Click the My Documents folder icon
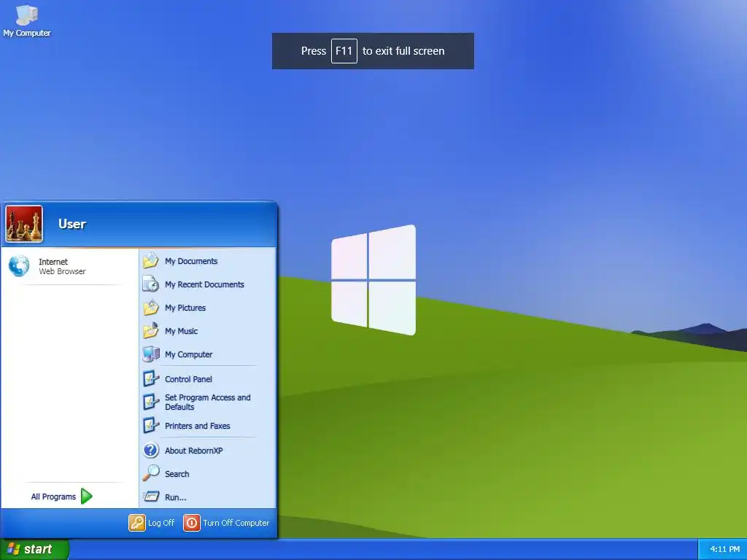The height and width of the screenshot is (560, 747). tap(151, 261)
